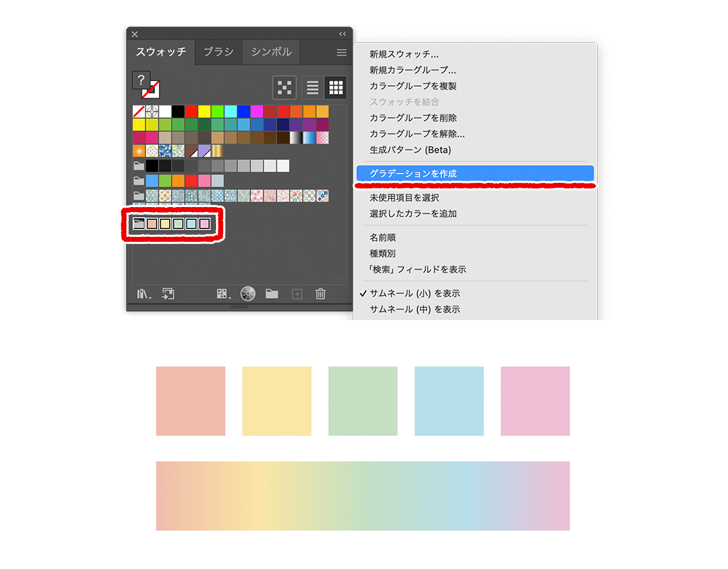This screenshot has width=728, height=569.
Task: Click the color wheel swatch options icon
Action: pos(248,294)
